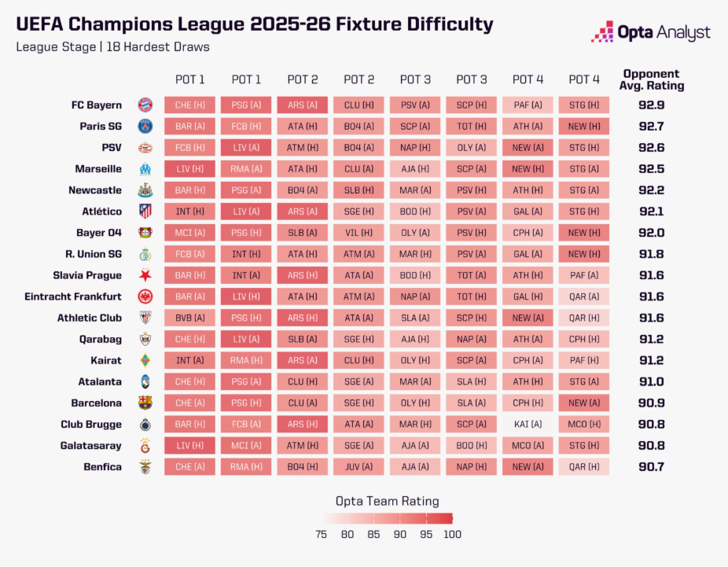Image resolution: width=728 pixels, height=567 pixels.
Task: Click the FC Bayern club crest
Action: 145,105
